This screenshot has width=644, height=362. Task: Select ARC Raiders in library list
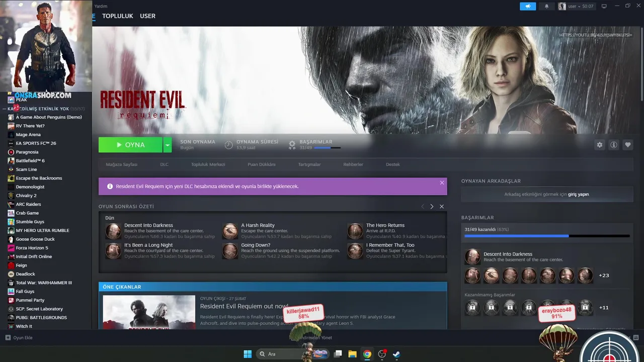tap(28, 204)
